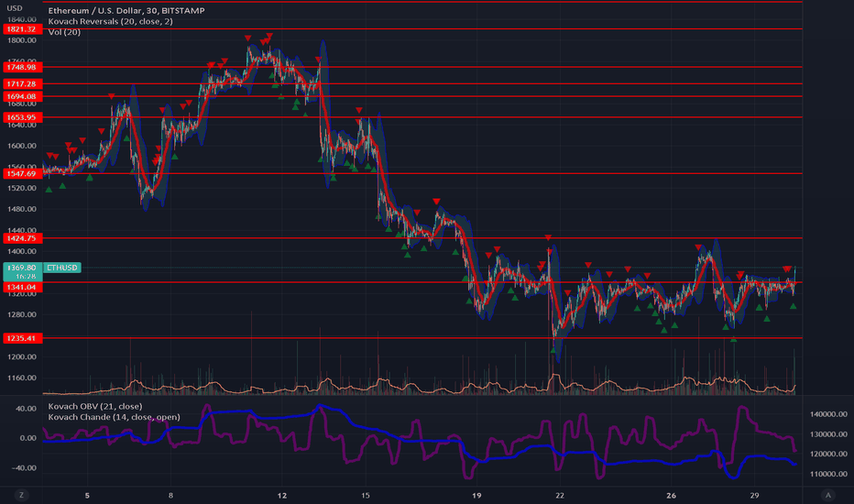Click the 1694.08 price level label
Viewport: 854px width, 504px height.
coord(22,96)
